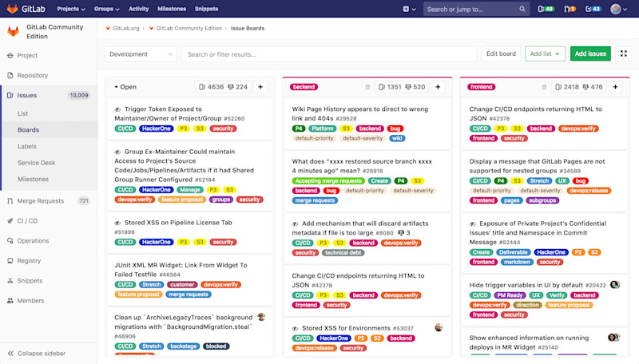639x364 pixels.
Task: Open the user avatar menu
Action: coord(618,9)
